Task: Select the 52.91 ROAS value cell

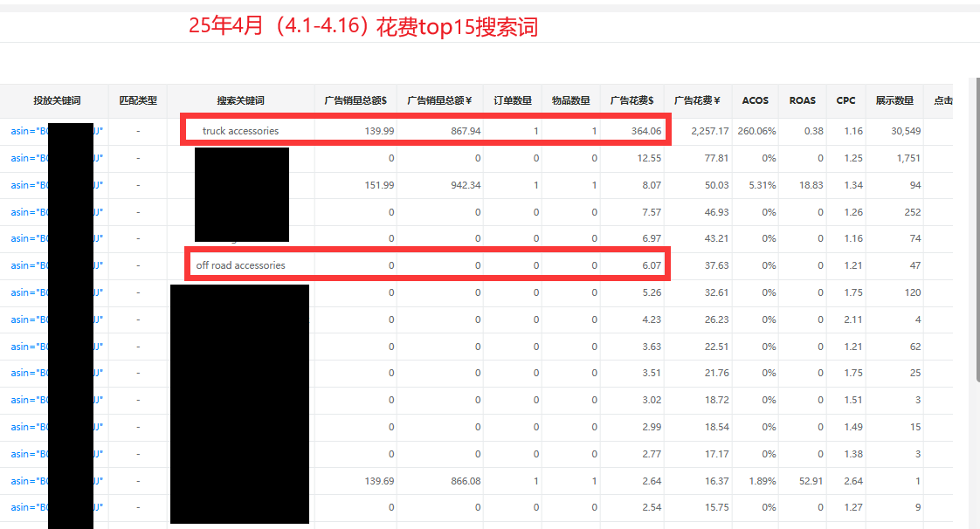Action: 810,481
